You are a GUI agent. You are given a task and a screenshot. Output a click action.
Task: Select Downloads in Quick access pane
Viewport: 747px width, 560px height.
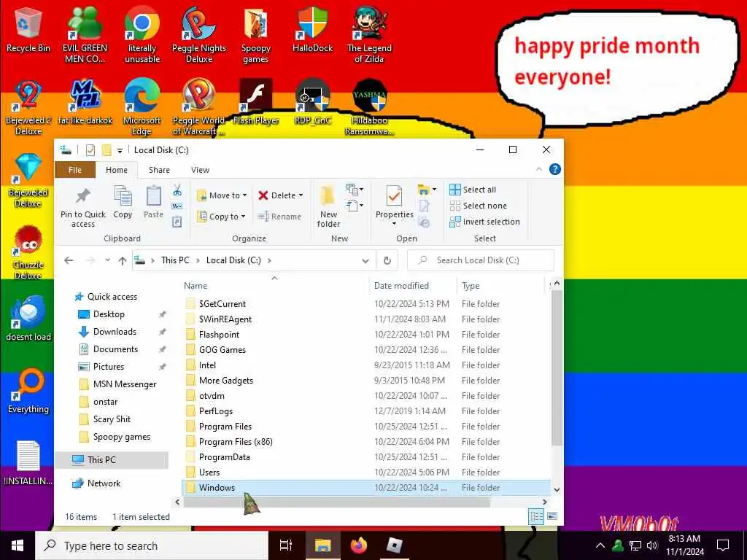tap(115, 332)
